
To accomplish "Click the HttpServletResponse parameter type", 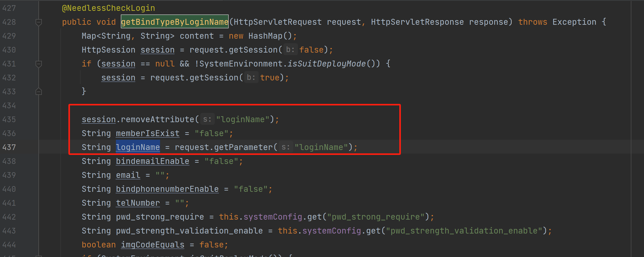I will click(x=417, y=22).
